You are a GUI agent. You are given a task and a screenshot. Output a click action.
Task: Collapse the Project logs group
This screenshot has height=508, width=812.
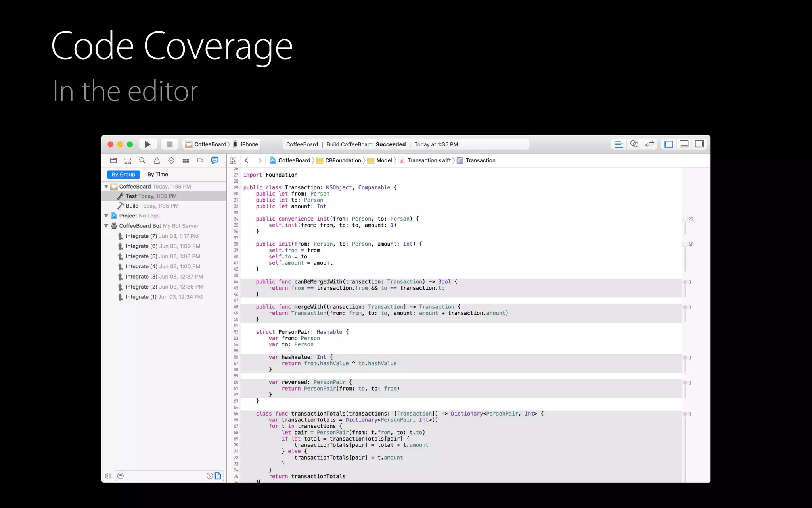[106, 216]
